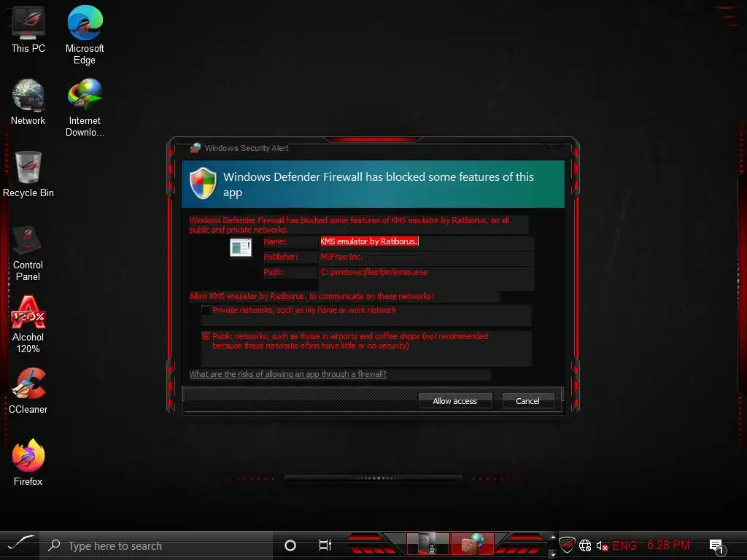The image size is (747, 560).
Task: Click muted volume tray icon
Action: pos(602,545)
